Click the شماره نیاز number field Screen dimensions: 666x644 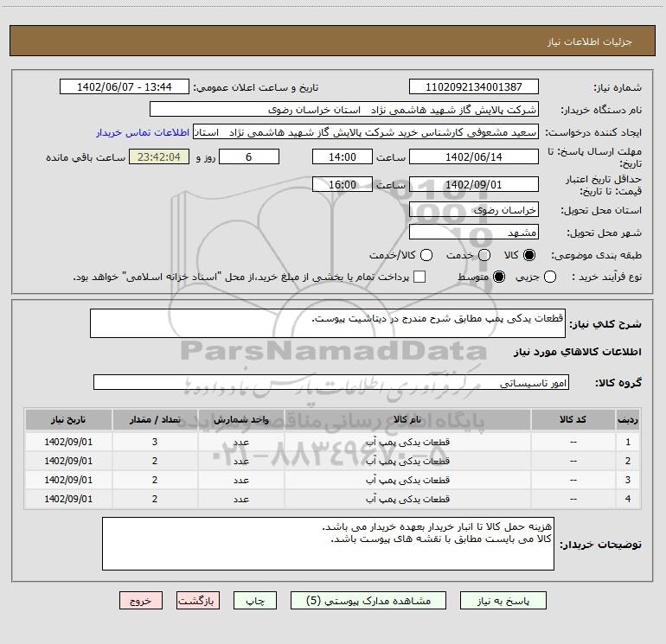click(474, 86)
